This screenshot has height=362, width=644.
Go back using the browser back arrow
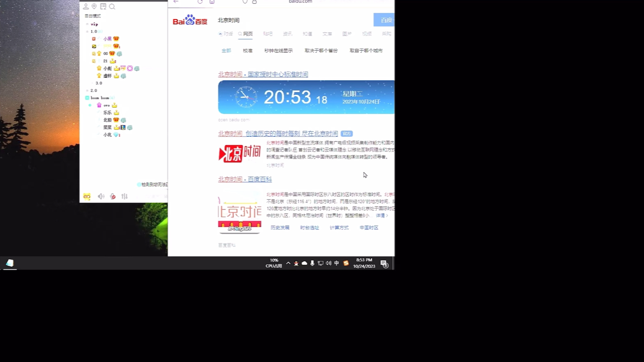(176, 2)
